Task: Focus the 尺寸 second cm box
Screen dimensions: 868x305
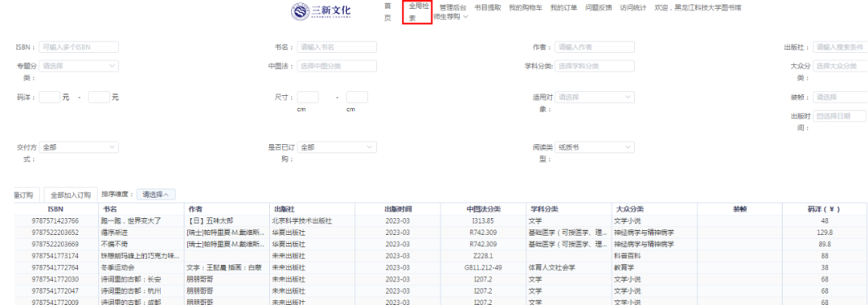Action: [x=357, y=97]
